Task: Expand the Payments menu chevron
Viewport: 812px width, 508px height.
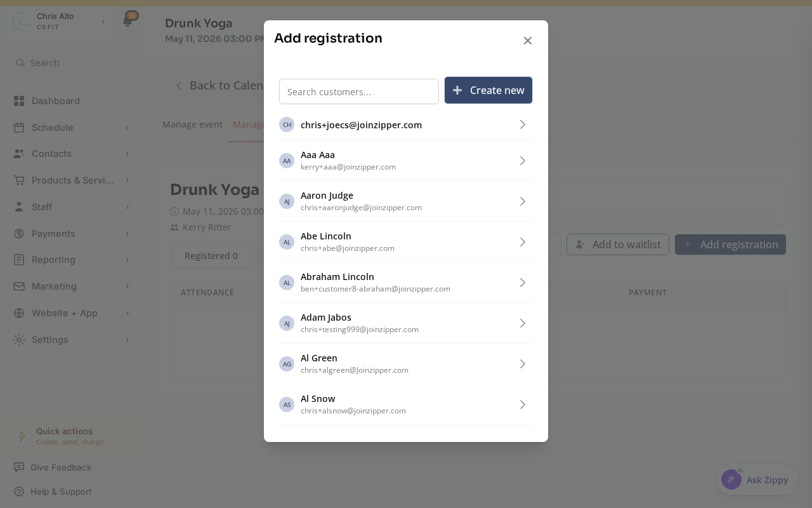Action: tap(128, 234)
